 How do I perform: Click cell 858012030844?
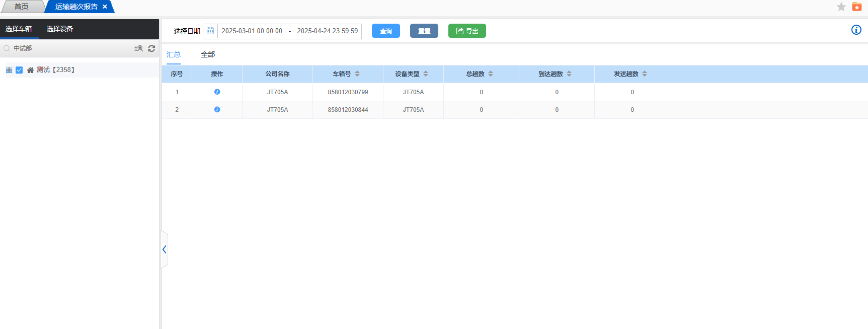pos(348,110)
